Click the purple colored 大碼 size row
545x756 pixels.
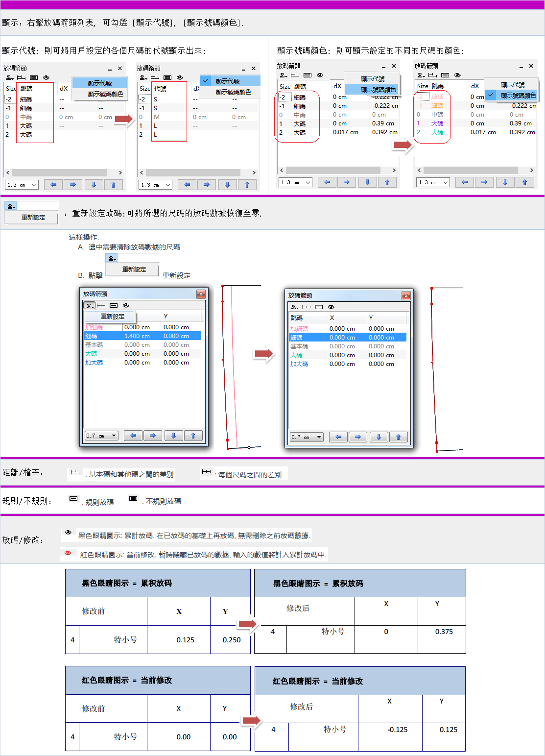(x=437, y=123)
